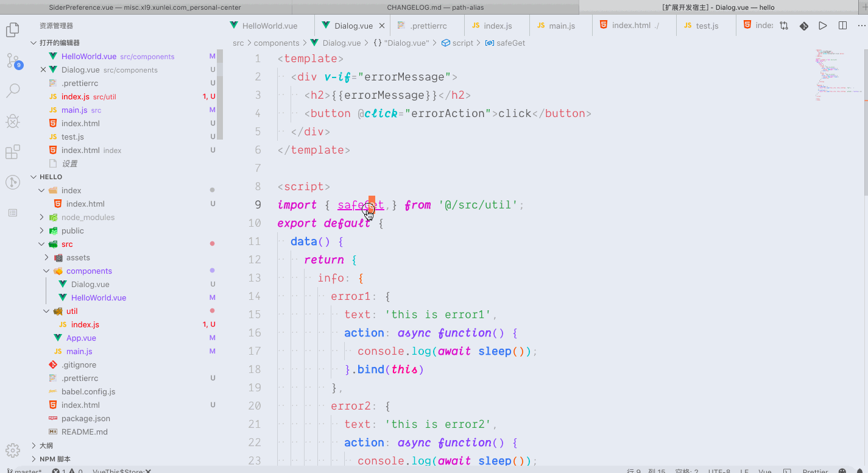Switch to main.js editor tab
This screenshot has height=473, width=868.
pyautogui.click(x=562, y=26)
